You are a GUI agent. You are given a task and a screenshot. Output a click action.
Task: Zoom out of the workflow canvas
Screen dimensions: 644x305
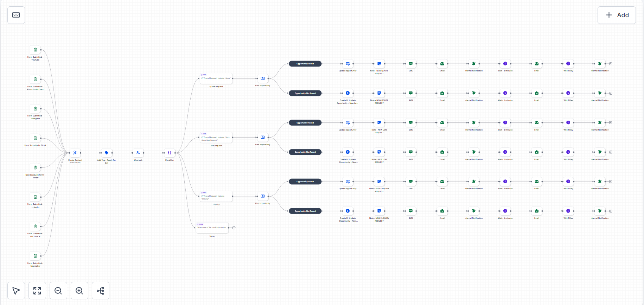58,291
